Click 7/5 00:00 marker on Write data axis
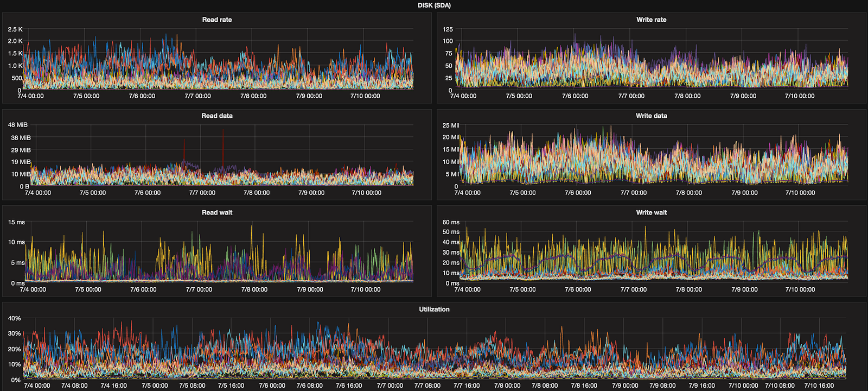Viewport: 868px width, 391px height. pyautogui.click(x=522, y=193)
